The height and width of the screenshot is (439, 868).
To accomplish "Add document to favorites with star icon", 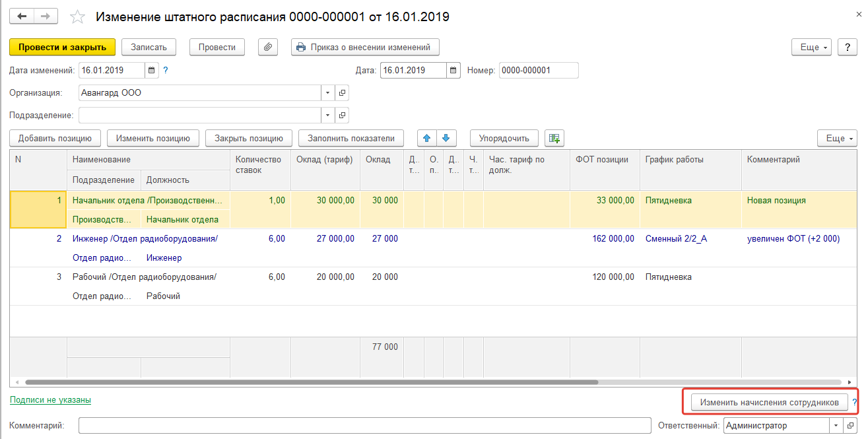I will coord(78,17).
